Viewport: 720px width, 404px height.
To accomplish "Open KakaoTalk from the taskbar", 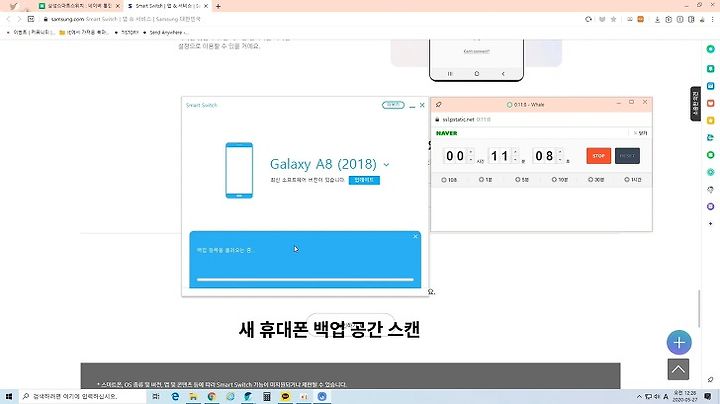I will [285, 396].
